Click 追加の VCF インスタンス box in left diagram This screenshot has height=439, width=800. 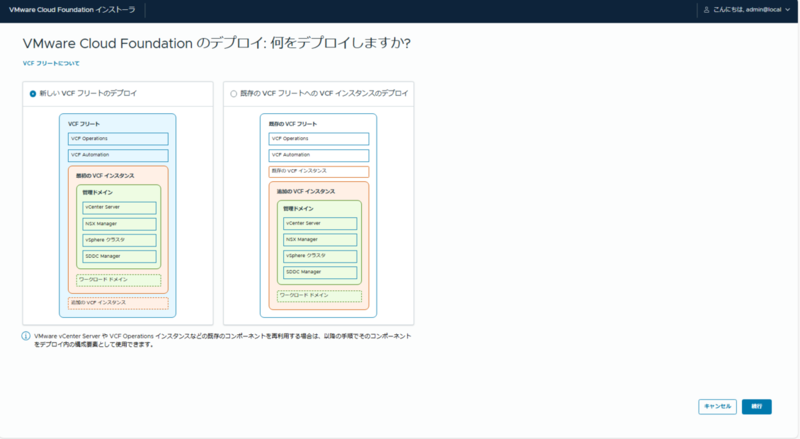tap(118, 303)
